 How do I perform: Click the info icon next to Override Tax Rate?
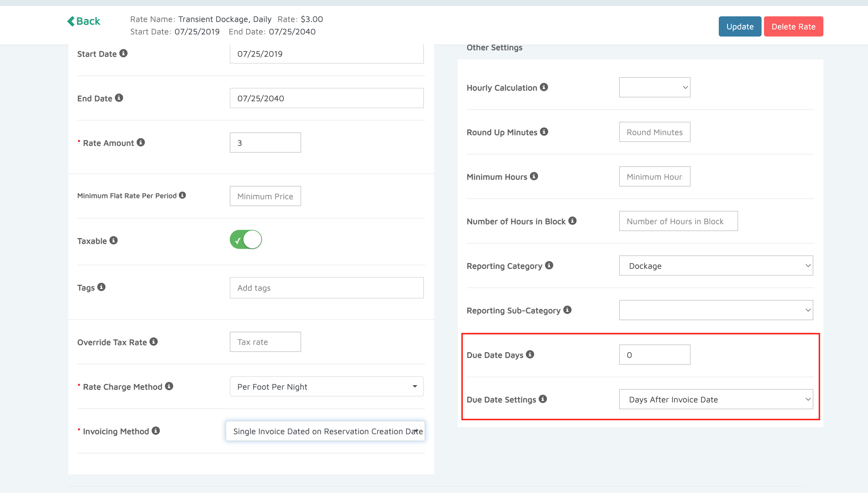tap(153, 342)
